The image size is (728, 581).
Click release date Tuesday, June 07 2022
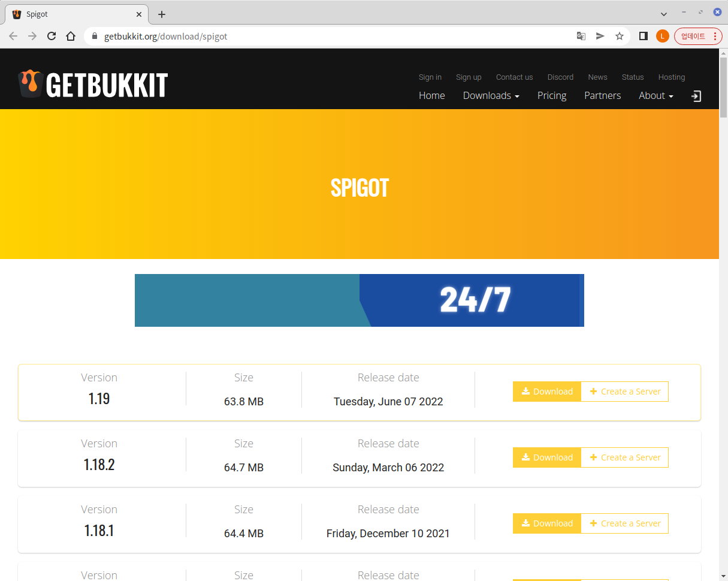pos(388,402)
